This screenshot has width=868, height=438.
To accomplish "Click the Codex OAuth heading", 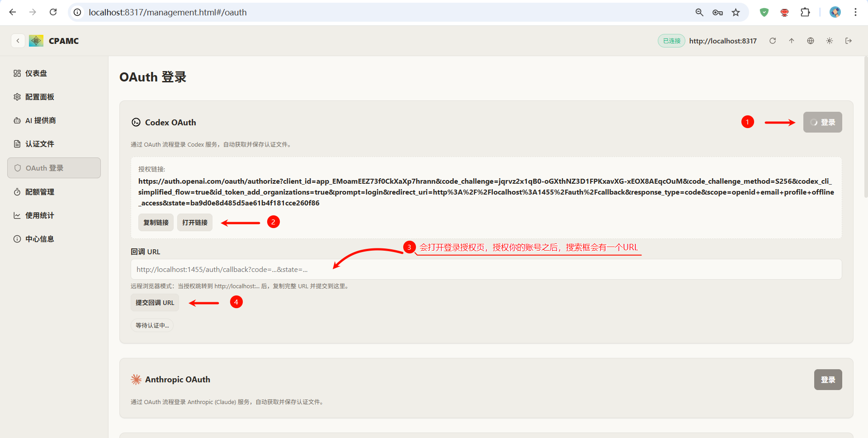I will click(170, 122).
